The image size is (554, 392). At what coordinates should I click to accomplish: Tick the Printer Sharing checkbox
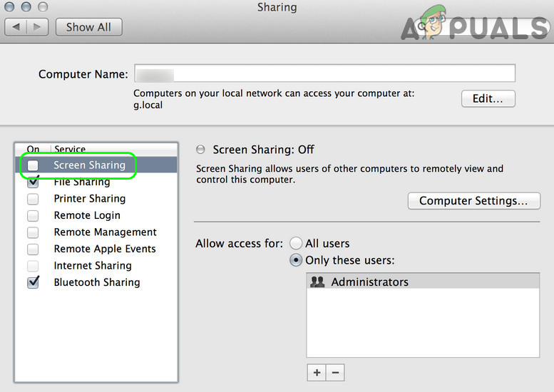click(33, 199)
